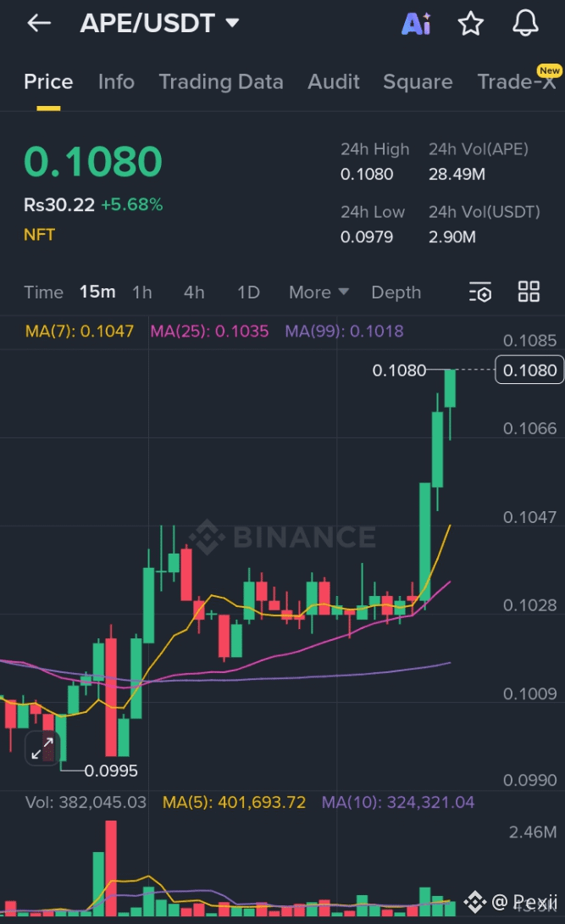Tap the MA(99): 0.1018 indicator label

(344, 331)
